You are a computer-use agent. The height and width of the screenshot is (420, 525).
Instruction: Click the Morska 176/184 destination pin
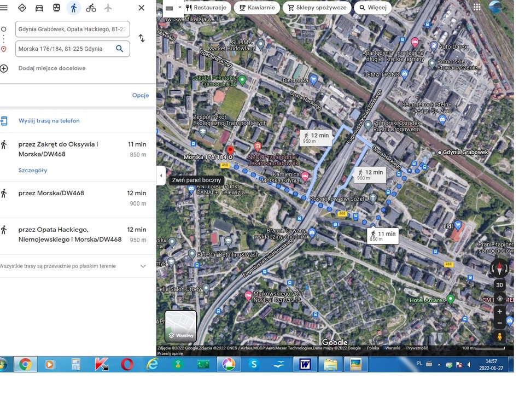pyautogui.click(x=230, y=151)
